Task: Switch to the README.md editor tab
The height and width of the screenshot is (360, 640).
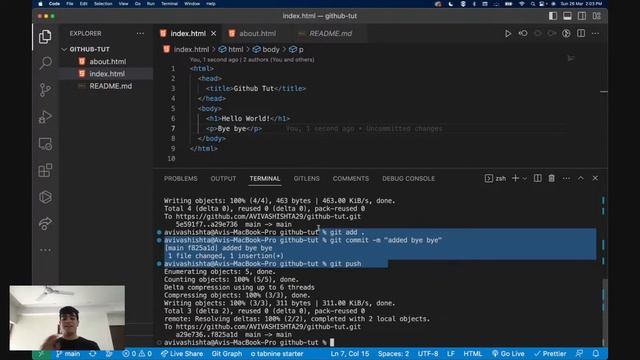Action: click(330, 33)
